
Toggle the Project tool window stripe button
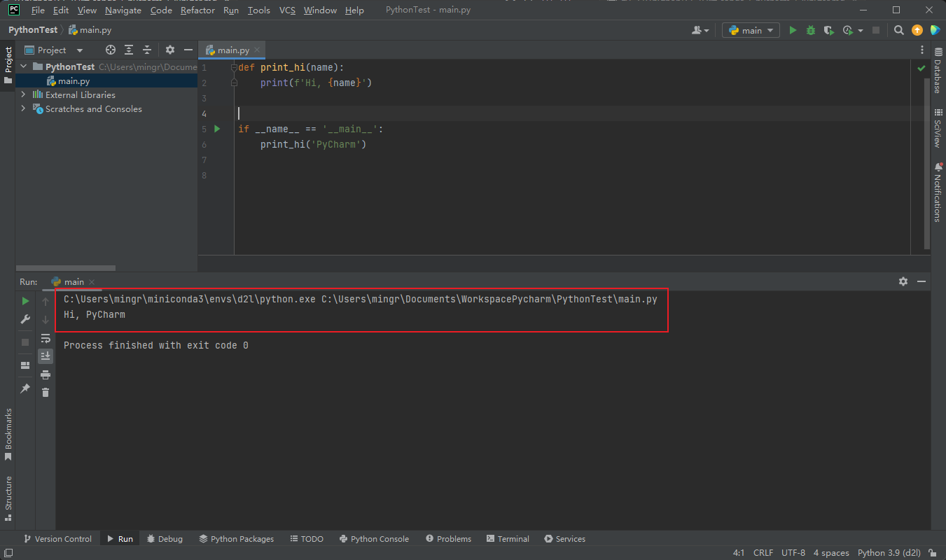pos(8,64)
